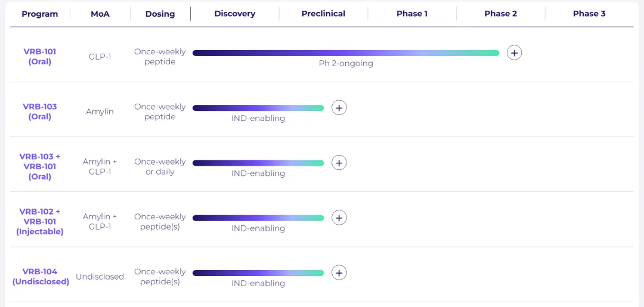Viewport: 644px width, 307px height.
Task: Click the Preclinical column header
Action: coord(323,14)
